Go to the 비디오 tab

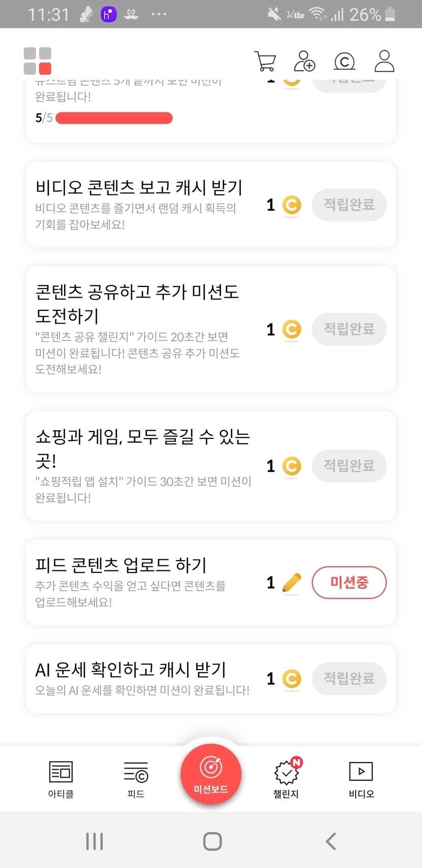click(x=361, y=779)
